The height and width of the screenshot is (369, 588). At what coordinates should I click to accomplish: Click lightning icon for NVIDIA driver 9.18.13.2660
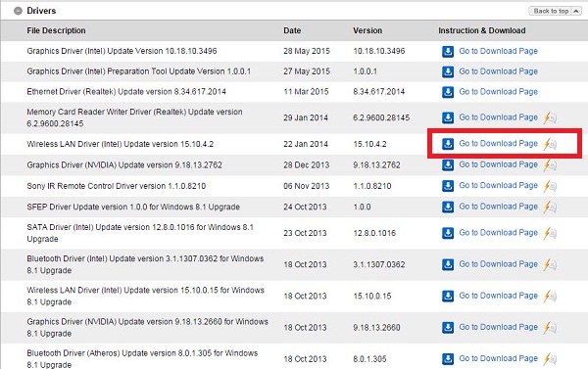[550, 328]
